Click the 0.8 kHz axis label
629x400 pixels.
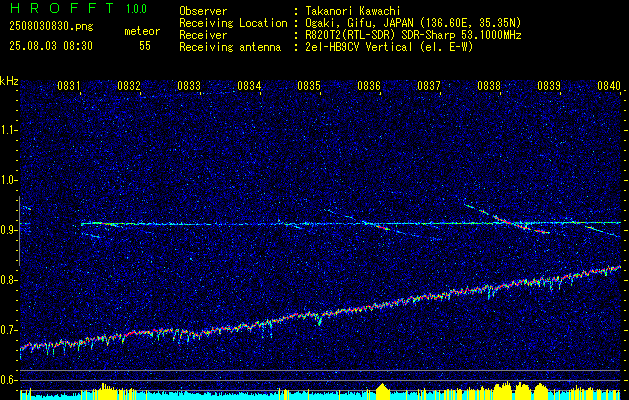coord(8,280)
